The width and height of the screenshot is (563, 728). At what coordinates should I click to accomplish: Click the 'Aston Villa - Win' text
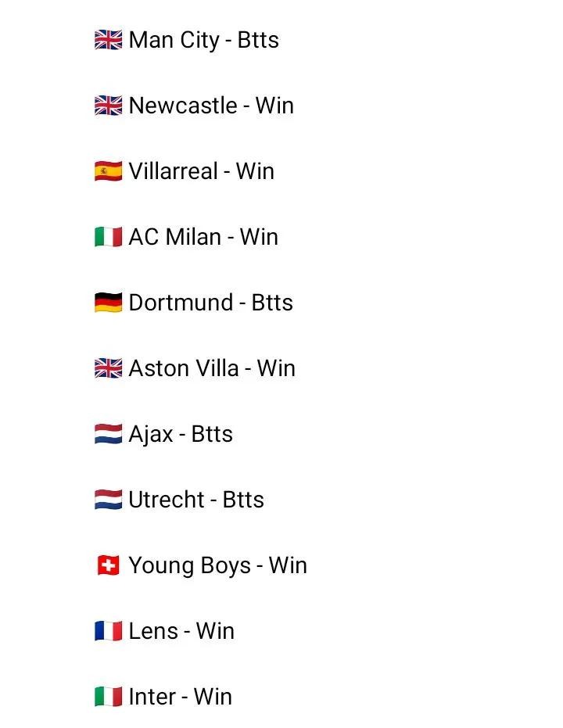[x=212, y=368]
